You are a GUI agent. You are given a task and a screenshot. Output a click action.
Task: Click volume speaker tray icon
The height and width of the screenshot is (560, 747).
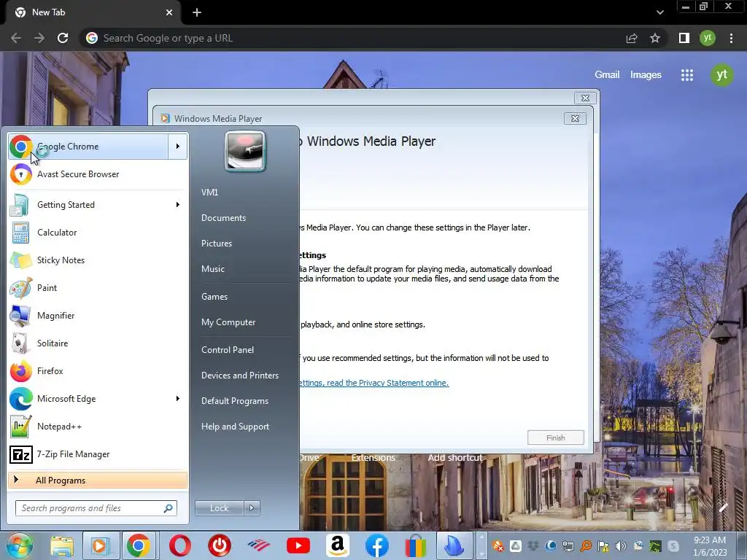[x=620, y=546]
